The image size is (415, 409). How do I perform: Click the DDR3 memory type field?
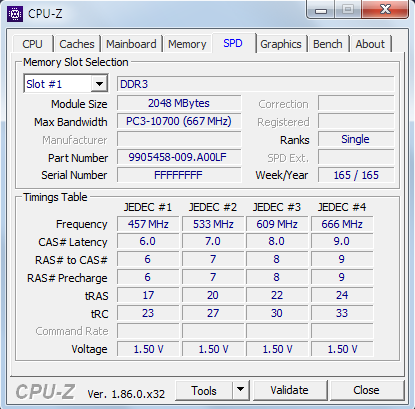255,84
